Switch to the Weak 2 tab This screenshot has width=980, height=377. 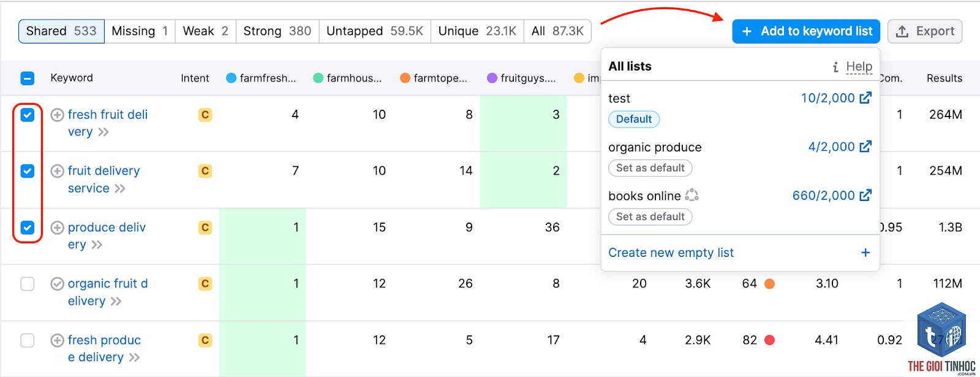206,31
